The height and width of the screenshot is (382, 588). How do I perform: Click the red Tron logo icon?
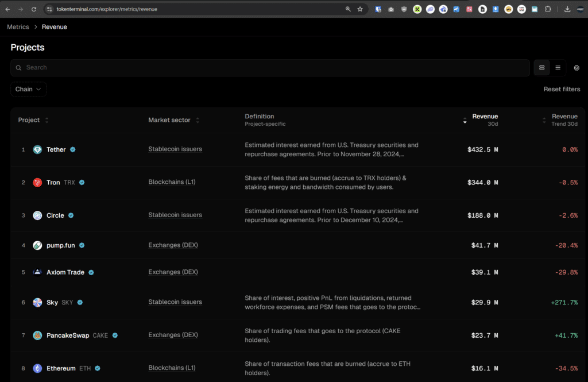click(x=37, y=183)
